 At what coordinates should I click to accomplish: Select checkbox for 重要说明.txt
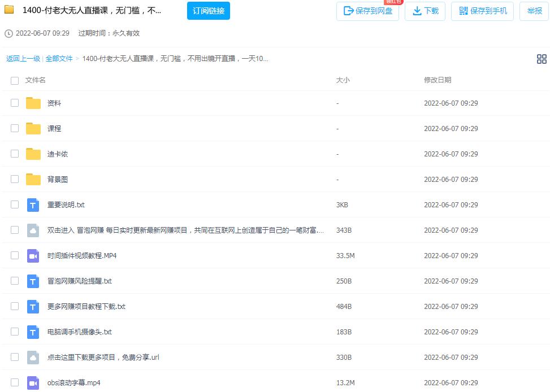click(x=15, y=204)
